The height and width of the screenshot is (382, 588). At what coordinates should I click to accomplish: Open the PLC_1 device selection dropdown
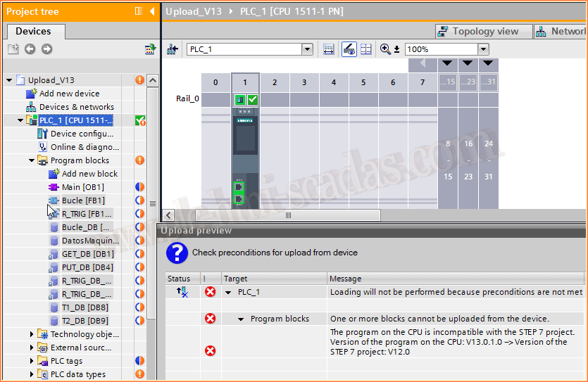click(x=307, y=49)
